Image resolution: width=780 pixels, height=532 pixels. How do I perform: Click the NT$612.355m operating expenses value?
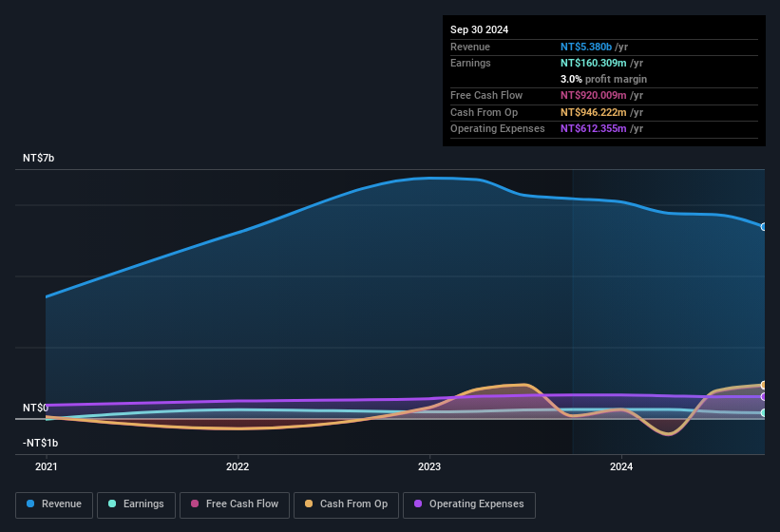click(x=594, y=128)
